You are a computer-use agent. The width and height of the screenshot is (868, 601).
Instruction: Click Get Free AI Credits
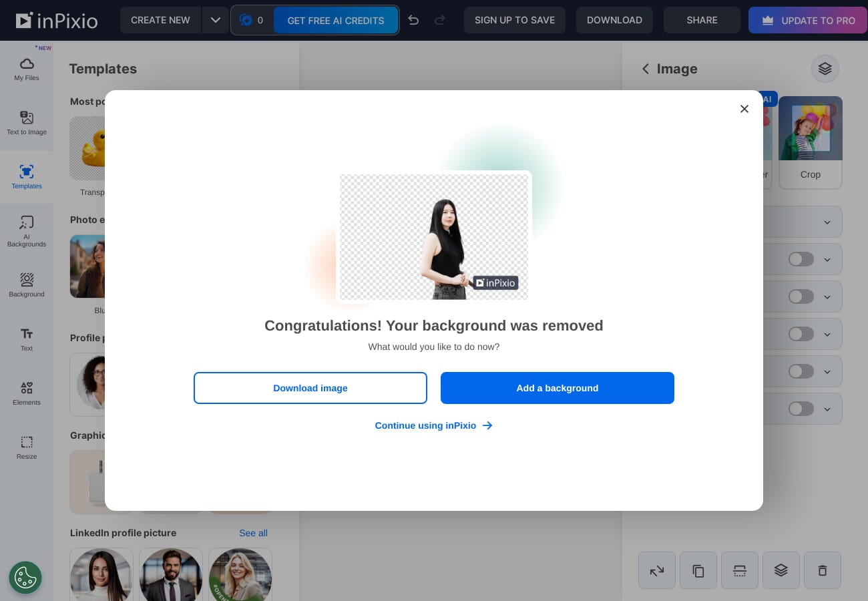pyautogui.click(x=335, y=21)
